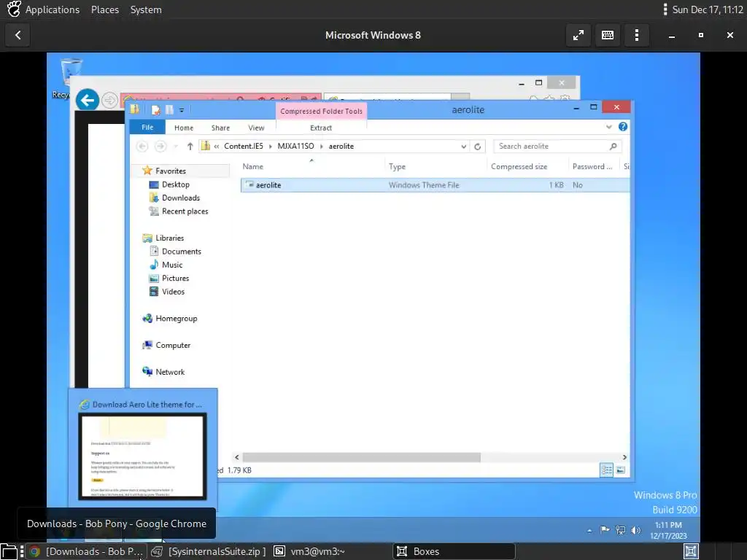Open the View ribbon tab
The height and width of the screenshot is (560, 747).
pos(256,128)
